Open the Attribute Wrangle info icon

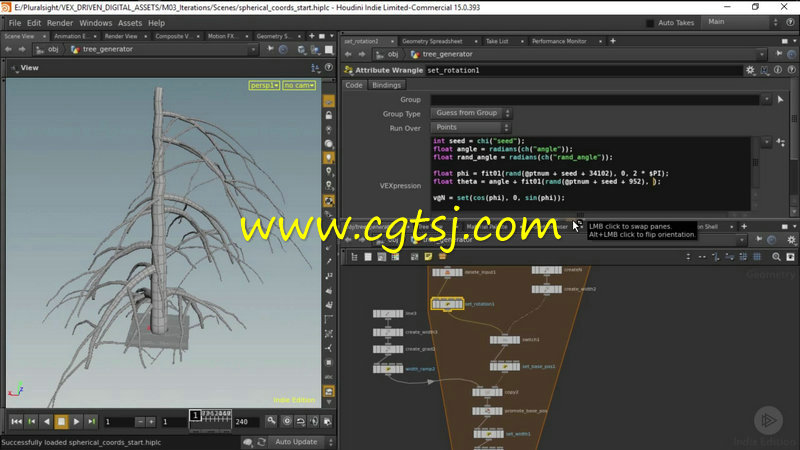pyautogui.click(x=778, y=70)
